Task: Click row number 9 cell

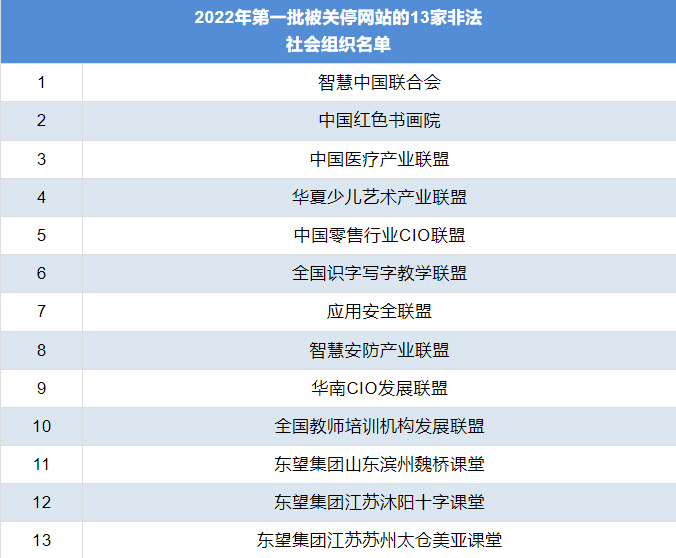Action: (41, 388)
